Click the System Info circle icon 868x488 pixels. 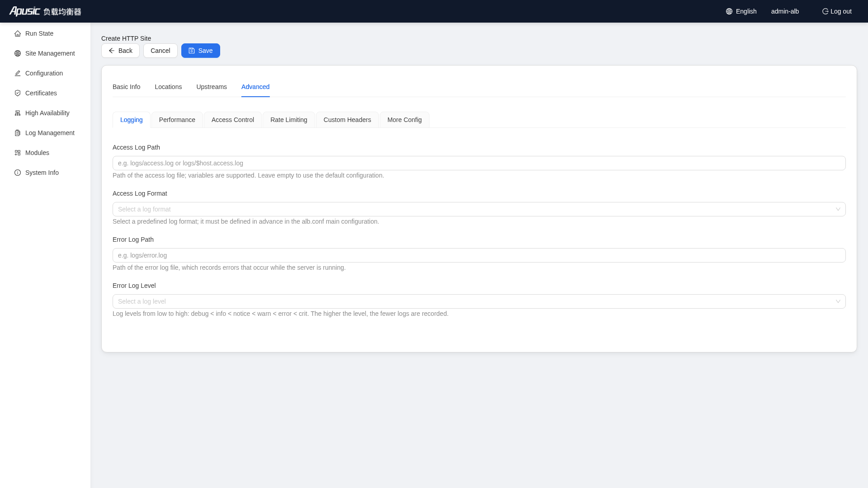(18, 173)
